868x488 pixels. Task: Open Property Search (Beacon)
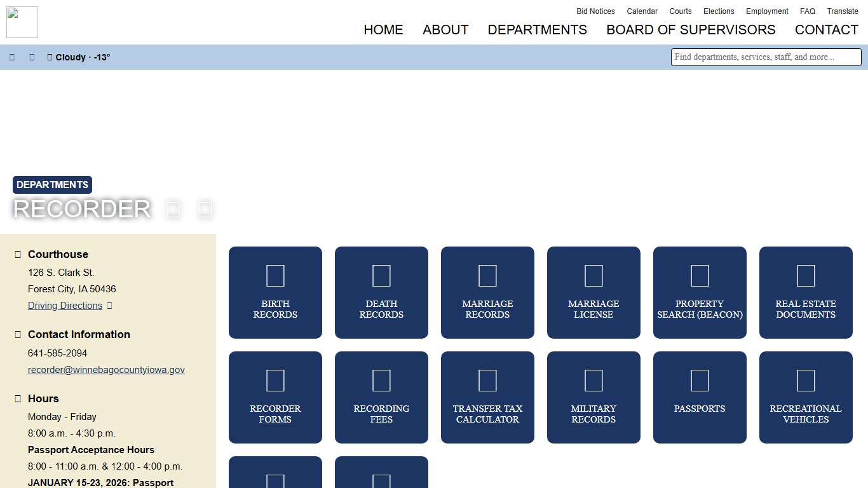pos(700,292)
